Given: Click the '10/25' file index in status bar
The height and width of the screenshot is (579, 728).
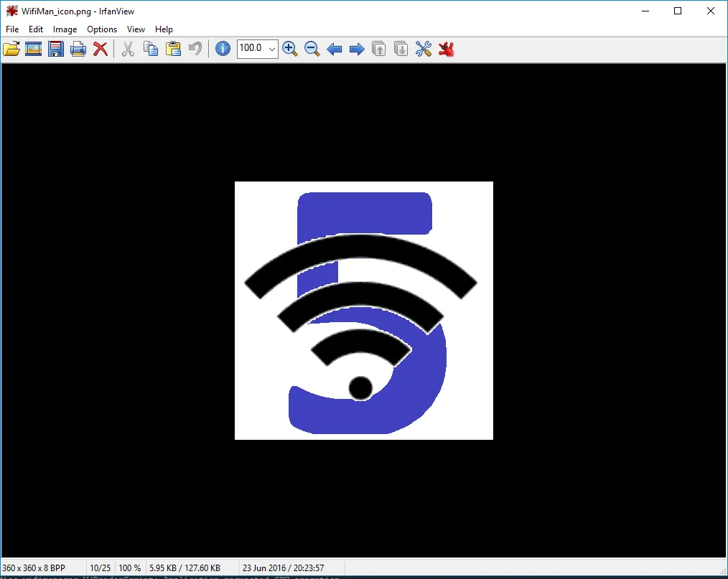Looking at the screenshot, I should pos(101,568).
